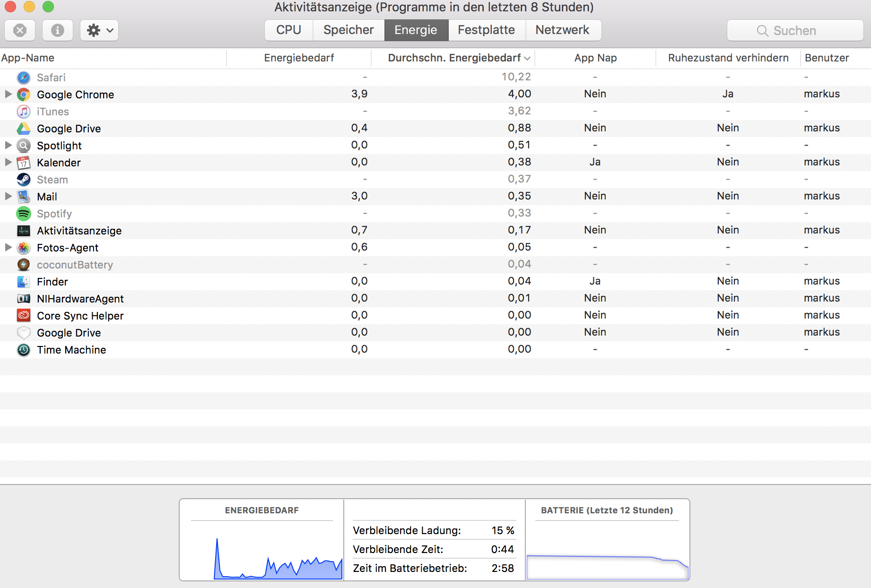Screen dimensions: 871x588
Task: Sort by Energiebedarf column header
Action: coord(299,58)
